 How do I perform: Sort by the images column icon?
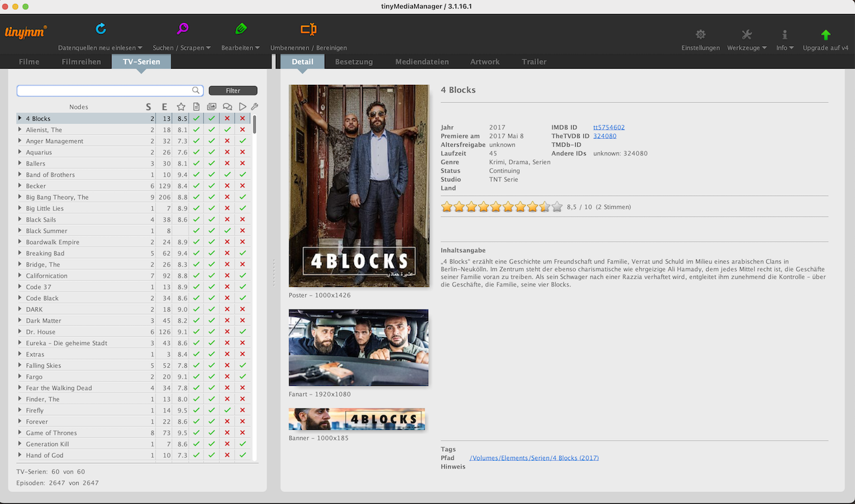[x=212, y=107]
